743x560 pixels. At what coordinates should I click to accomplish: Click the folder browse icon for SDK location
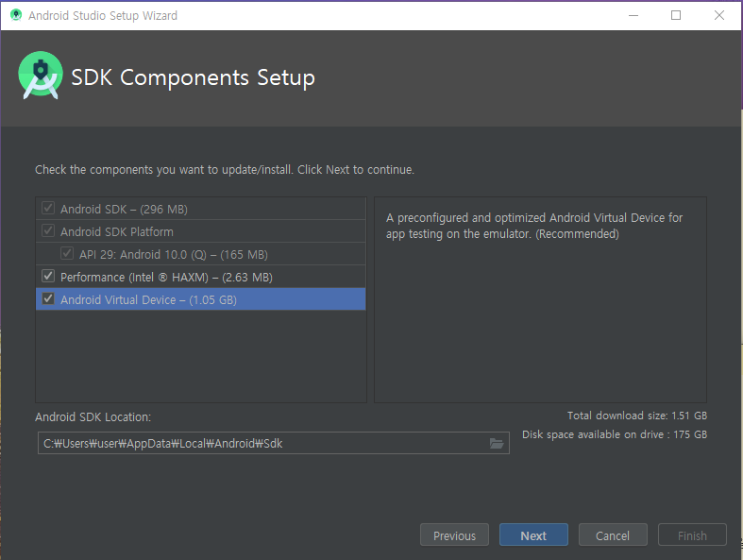point(497,443)
